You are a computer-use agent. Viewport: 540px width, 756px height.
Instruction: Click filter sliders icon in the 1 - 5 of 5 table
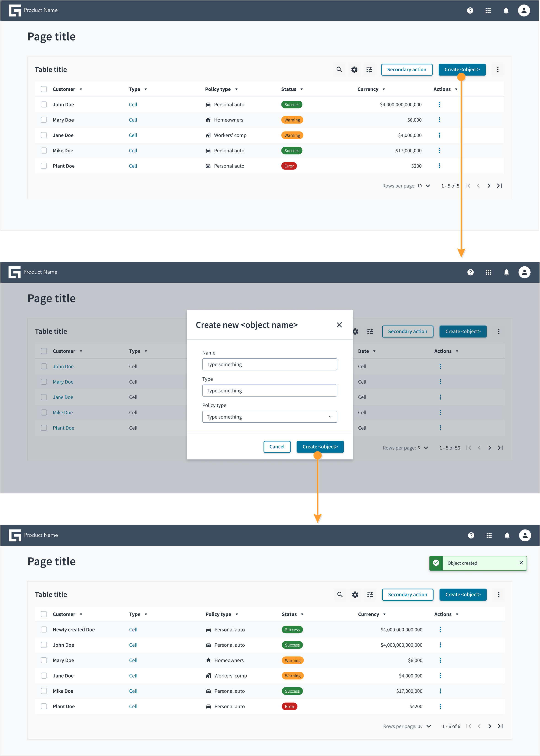pos(370,70)
